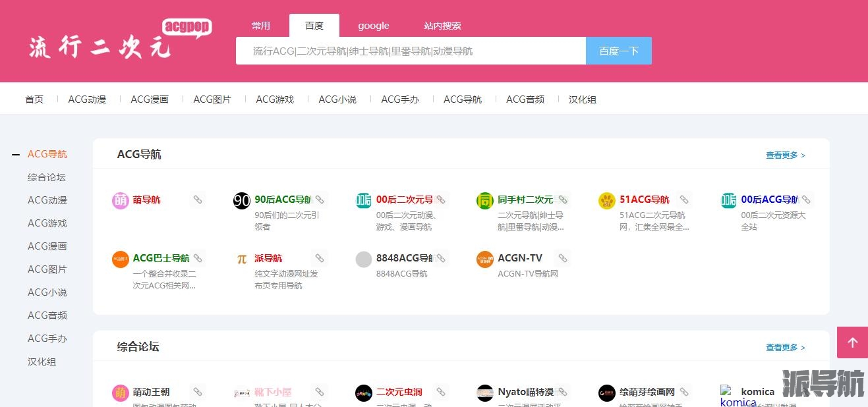Image resolution: width=868 pixels, height=407 pixels.
Task: Click the Nyato喵特漫展 icon
Action: pos(485,393)
